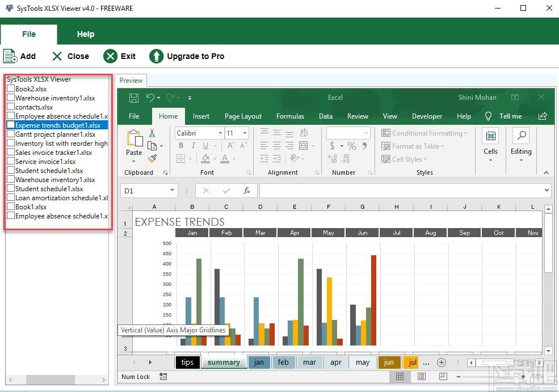Open the Insert ribbon tab
Screen dimensions: 559x392
(x=201, y=116)
